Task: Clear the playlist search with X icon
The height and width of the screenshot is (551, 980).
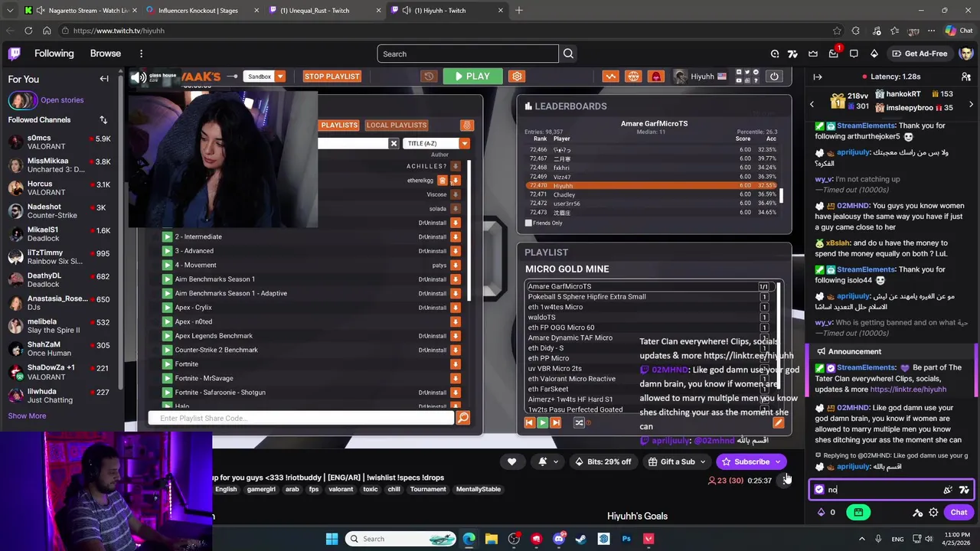Action: click(394, 143)
